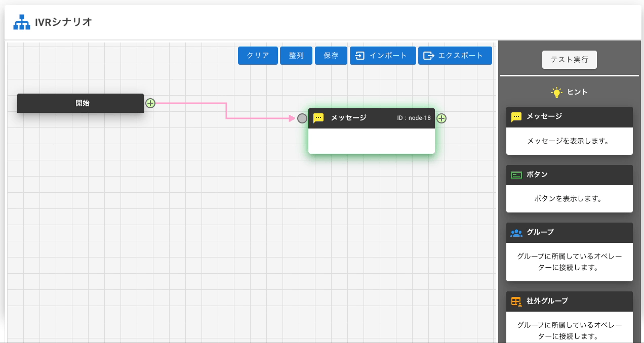Export scenario via エクスポート button

point(455,56)
